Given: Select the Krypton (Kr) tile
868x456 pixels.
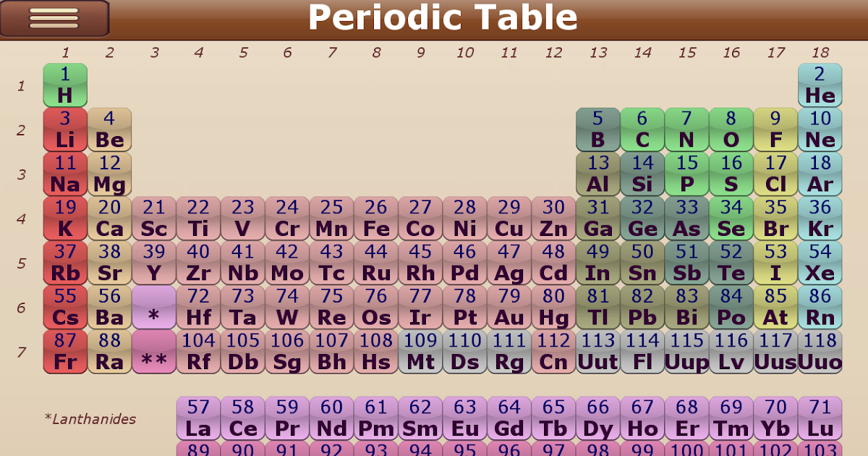Looking at the screenshot, I should pos(820,219).
